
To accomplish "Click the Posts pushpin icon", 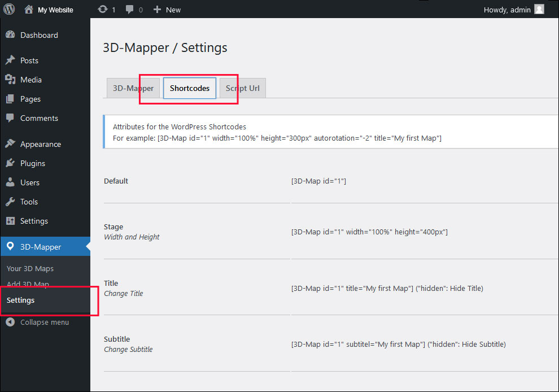I will click(10, 60).
